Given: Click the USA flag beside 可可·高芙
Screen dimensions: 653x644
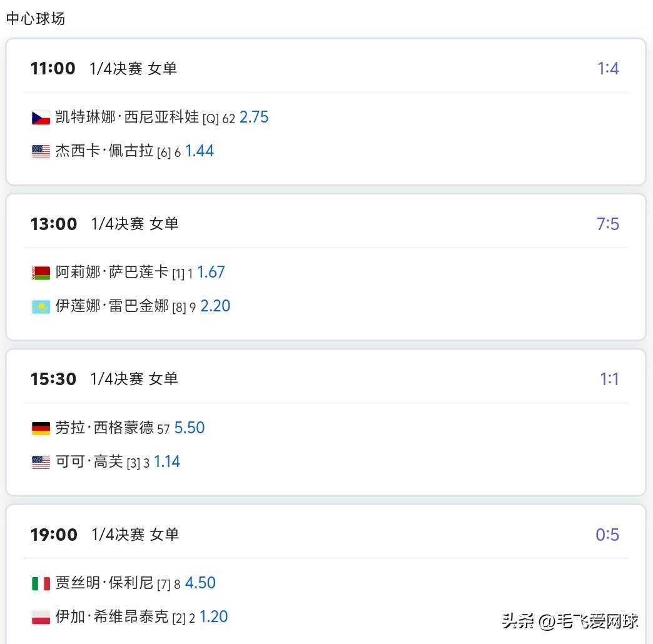Looking at the screenshot, I should pos(41,462).
